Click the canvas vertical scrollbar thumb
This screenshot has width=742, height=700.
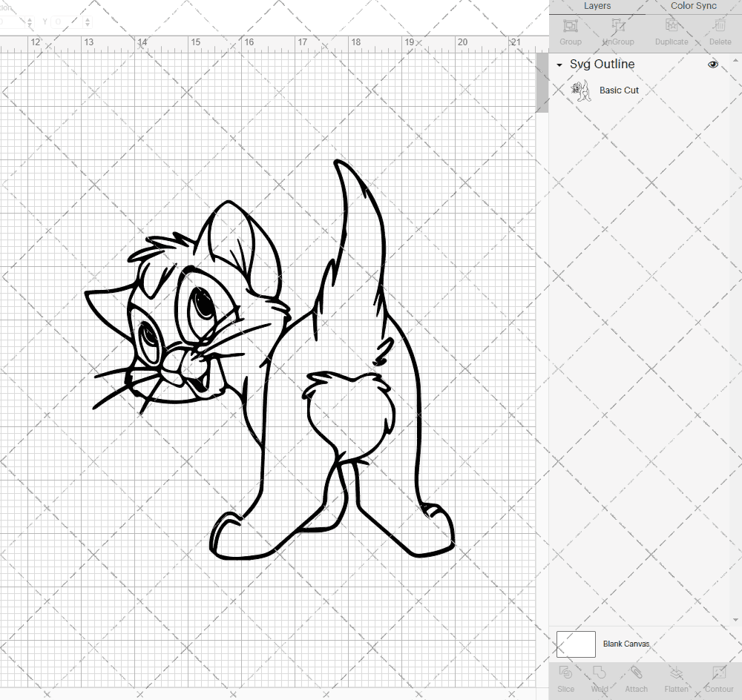tap(542, 83)
